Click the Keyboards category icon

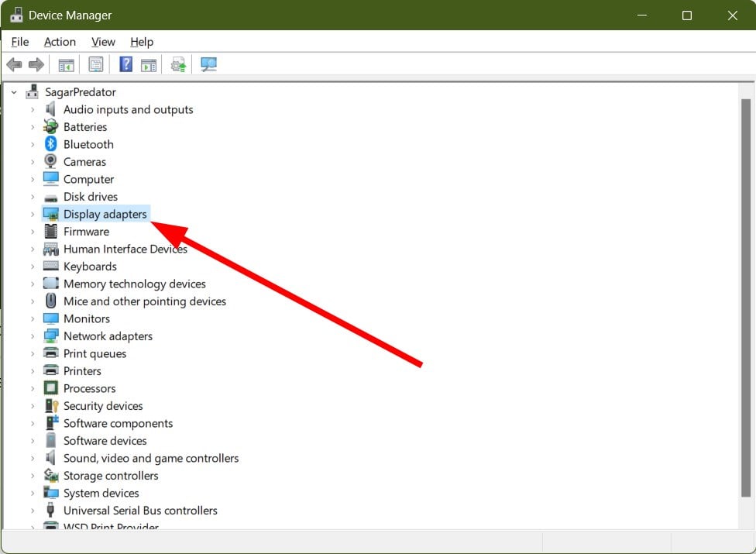click(50, 266)
